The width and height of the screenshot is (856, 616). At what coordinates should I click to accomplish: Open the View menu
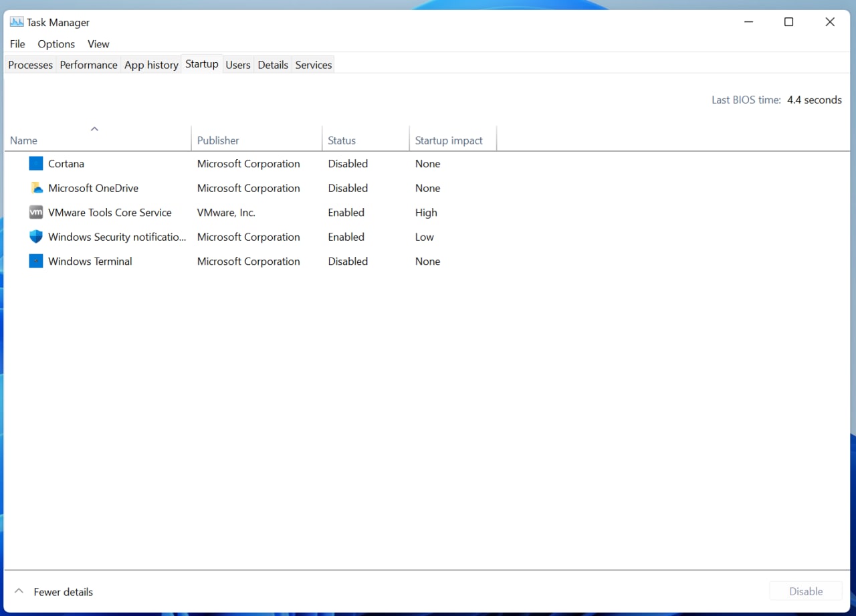point(98,44)
